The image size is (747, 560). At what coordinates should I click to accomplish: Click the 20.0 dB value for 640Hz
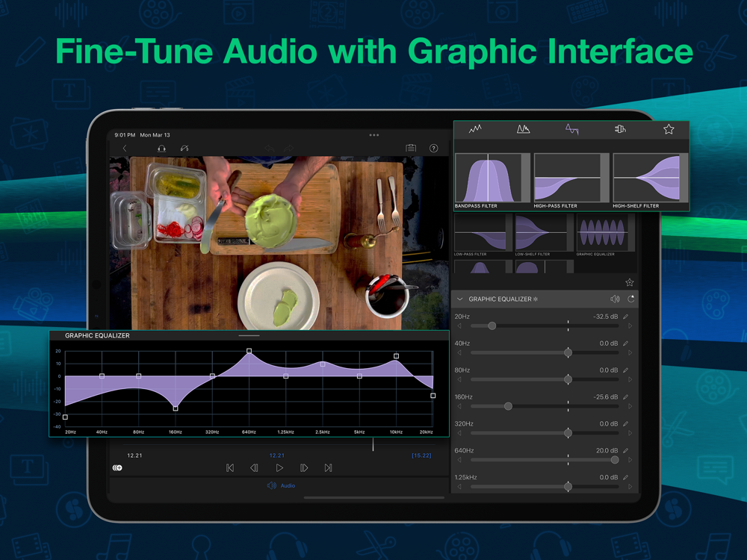point(607,450)
